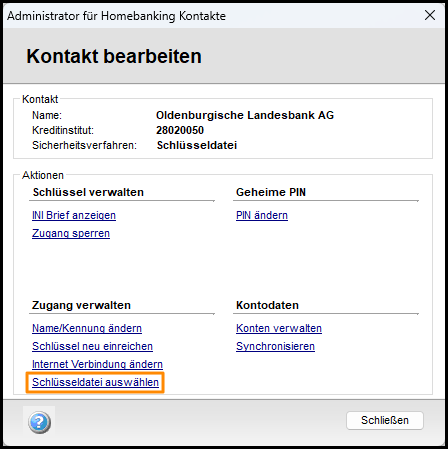Select the Zugang verwalten heading
The image size is (448, 449).
[x=81, y=305]
